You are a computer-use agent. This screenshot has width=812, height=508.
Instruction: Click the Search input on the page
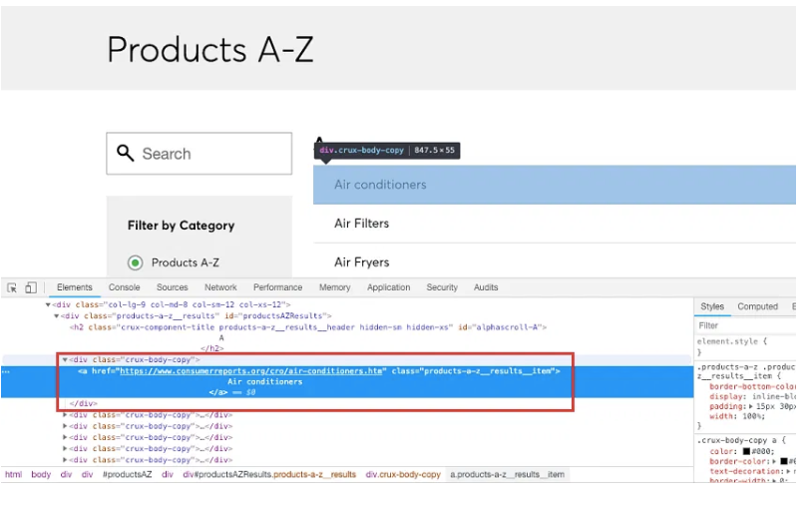point(209,154)
